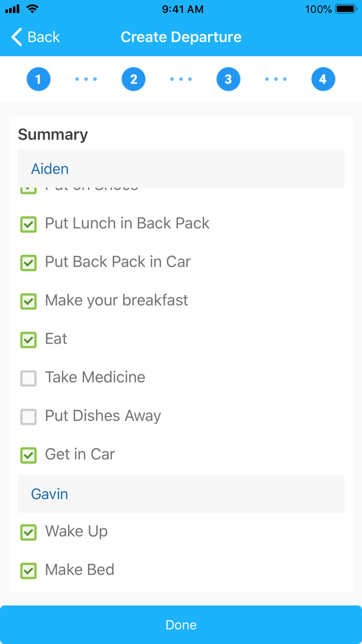Tap the battery status icon
Screen dimensions: 362x644
click(x=346, y=9)
